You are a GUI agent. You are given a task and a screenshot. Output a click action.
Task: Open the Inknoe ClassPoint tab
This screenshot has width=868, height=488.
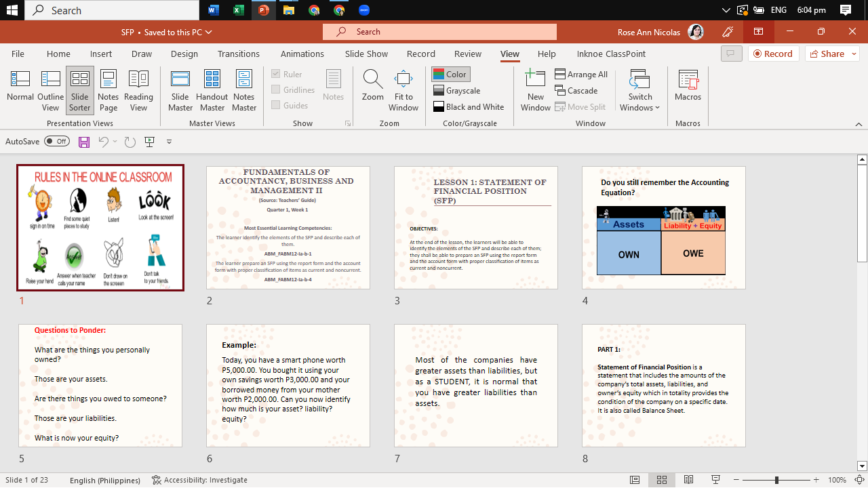point(611,54)
